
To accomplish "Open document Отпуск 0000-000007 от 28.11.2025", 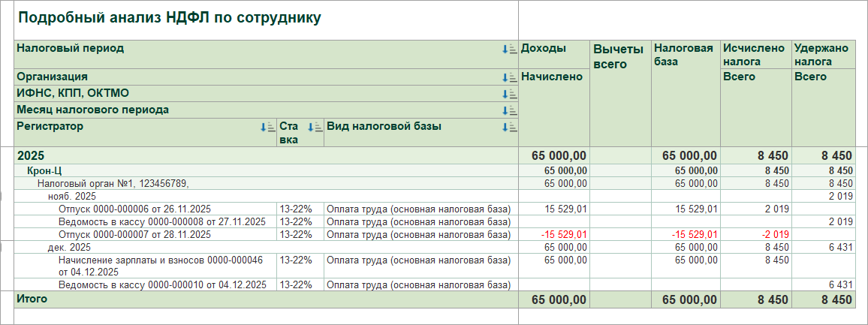I will click(x=134, y=235).
